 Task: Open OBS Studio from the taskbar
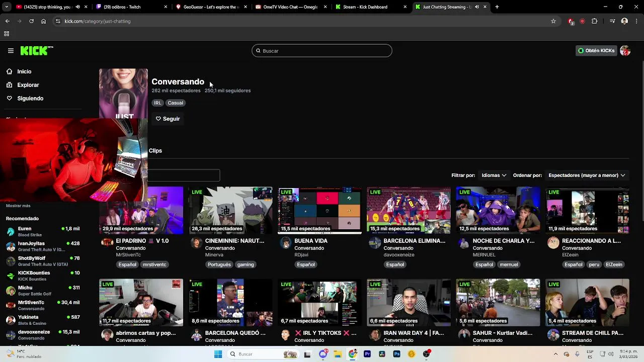click(x=427, y=354)
